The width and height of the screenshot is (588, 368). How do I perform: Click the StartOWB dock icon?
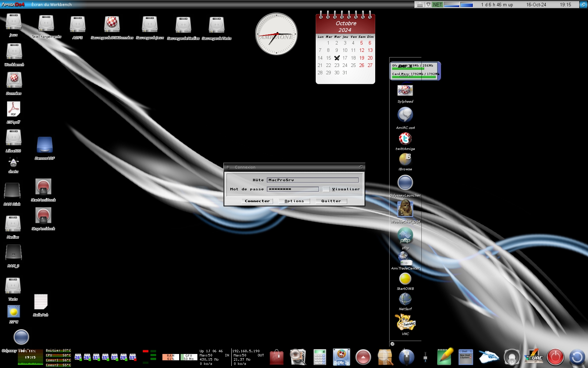click(x=405, y=279)
